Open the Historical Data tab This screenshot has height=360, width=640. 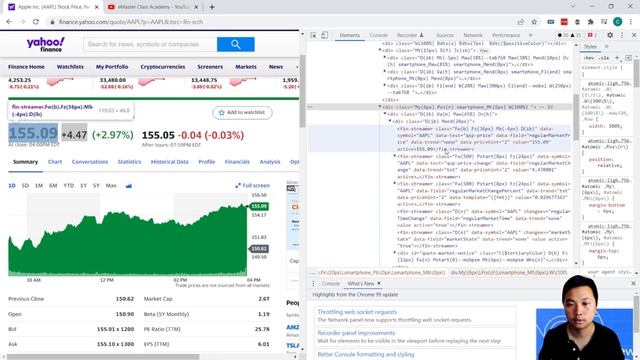coord(170,162)
